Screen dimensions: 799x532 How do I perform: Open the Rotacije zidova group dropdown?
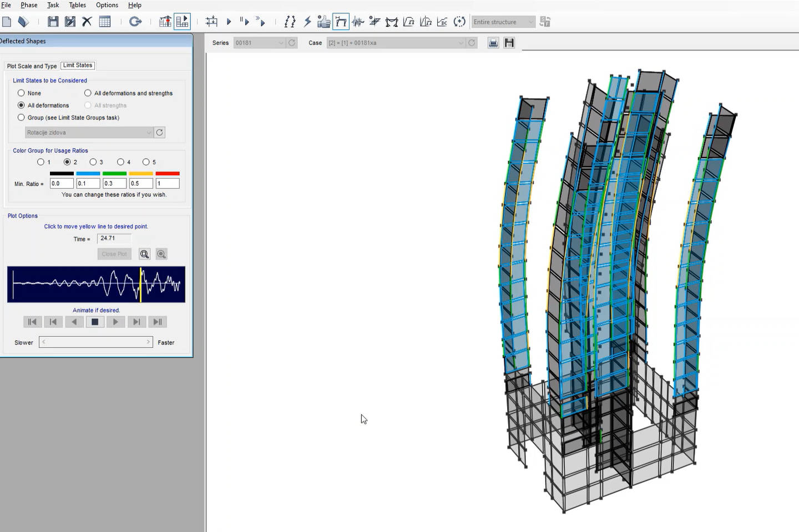pyautogui.click(x=89, y=133)
